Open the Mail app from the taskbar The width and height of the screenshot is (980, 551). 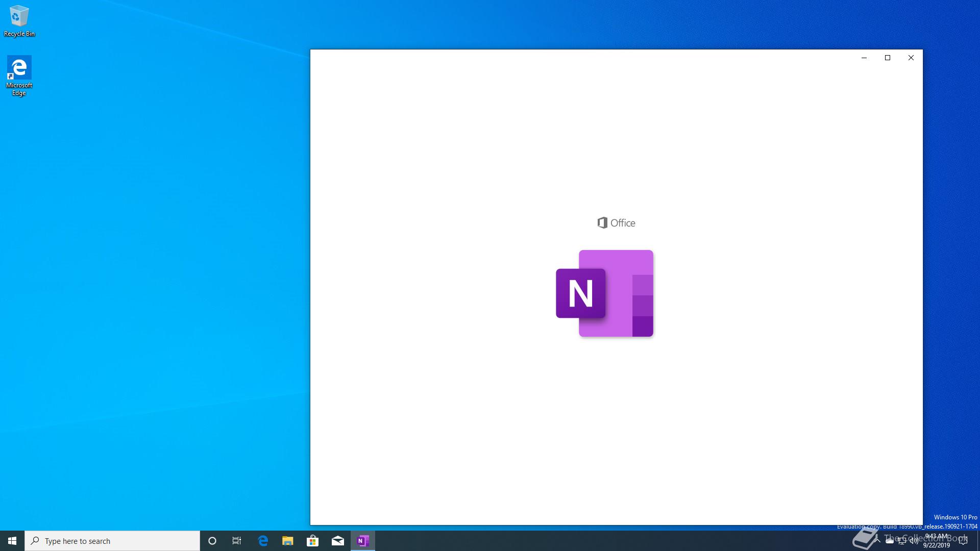338,541
